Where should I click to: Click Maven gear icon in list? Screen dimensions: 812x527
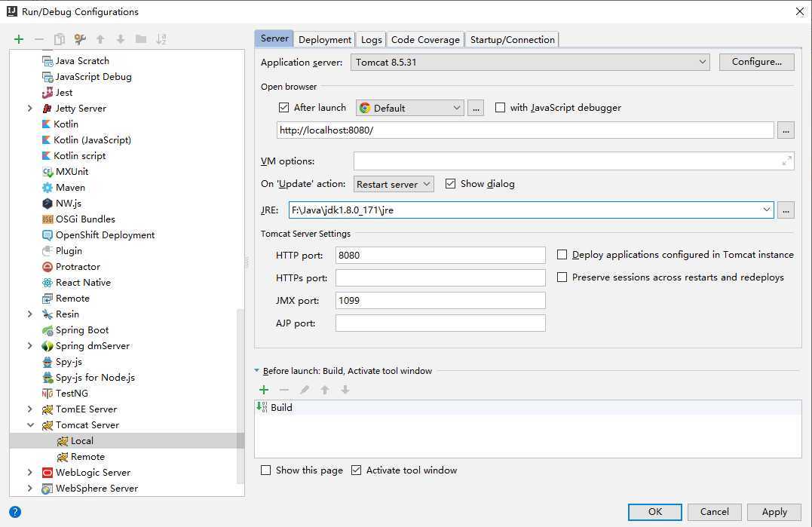click(x=47, y=188)
